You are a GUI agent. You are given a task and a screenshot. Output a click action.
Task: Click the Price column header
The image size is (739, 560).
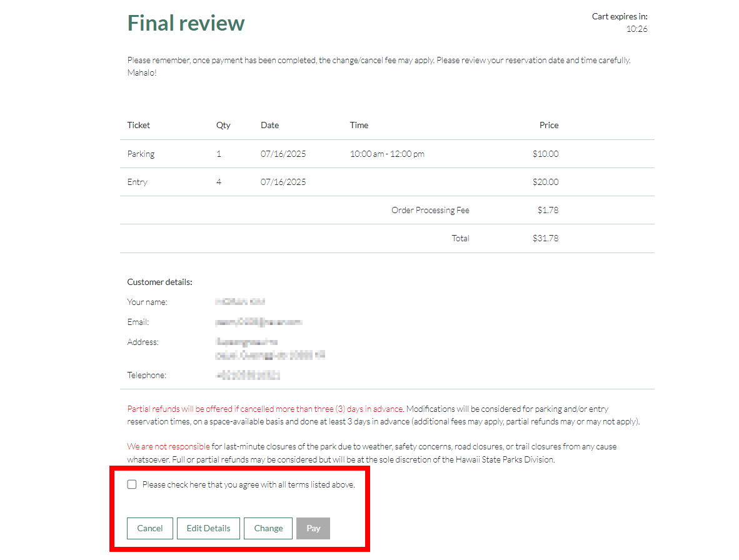[x=549, y=125]
